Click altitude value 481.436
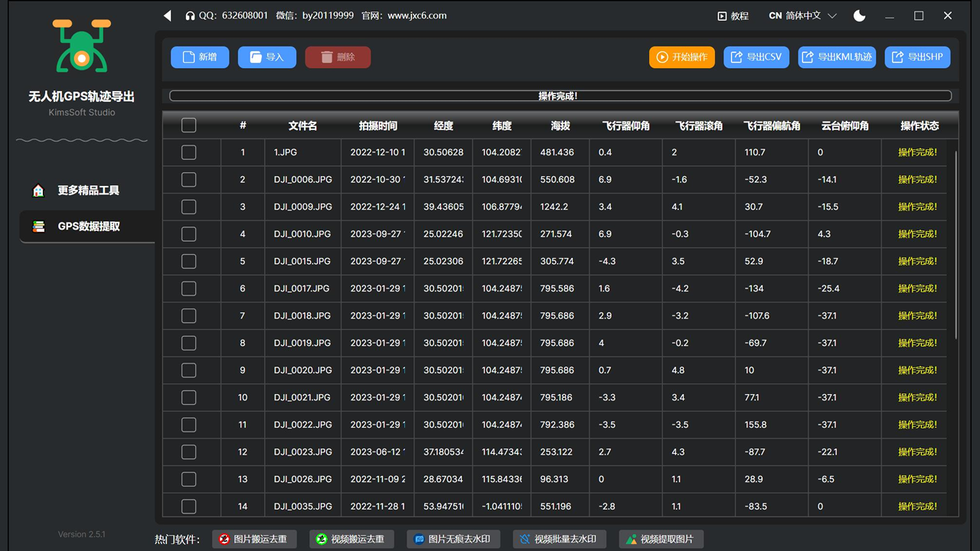This screenshot has height=551, width=980. point(557,152)
